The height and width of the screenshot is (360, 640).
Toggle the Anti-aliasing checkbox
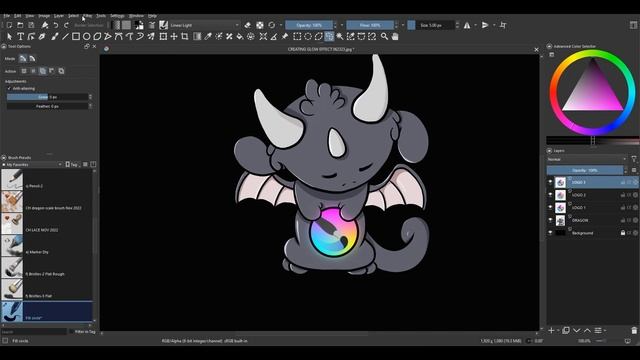[9, 88]
